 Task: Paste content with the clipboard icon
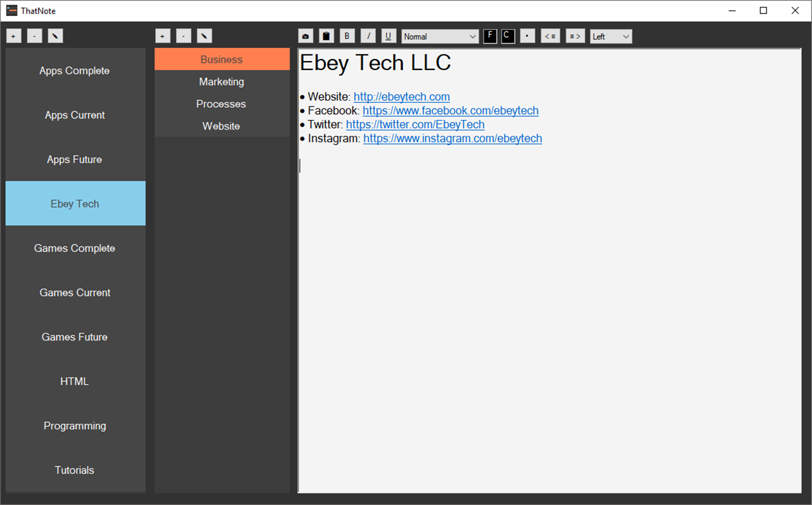click(326, 36)
